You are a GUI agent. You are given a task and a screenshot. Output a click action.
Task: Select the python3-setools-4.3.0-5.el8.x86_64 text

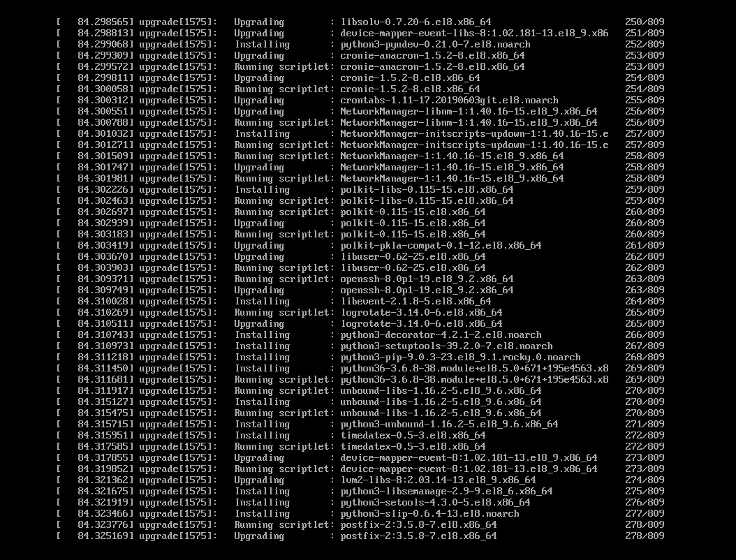click(435, 502)
